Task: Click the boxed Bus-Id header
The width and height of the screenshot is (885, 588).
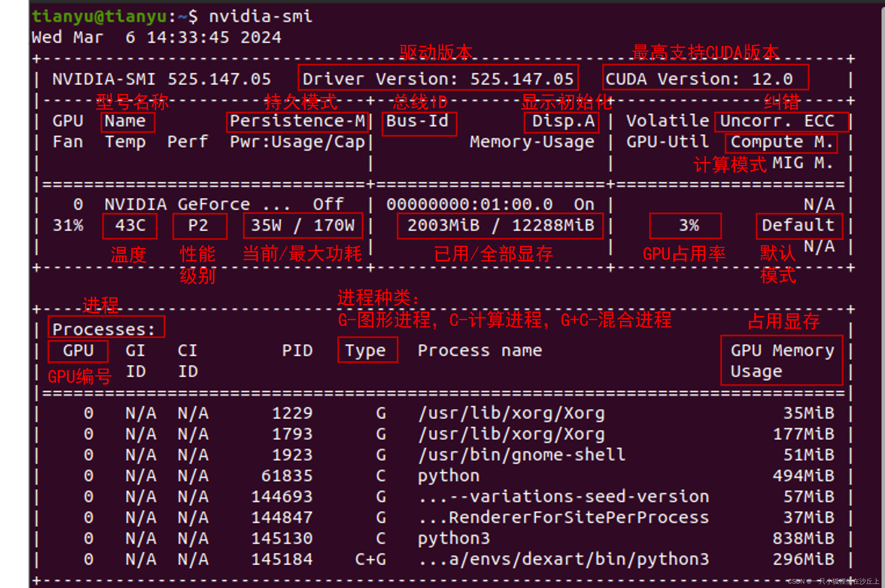Action: [x=419, y=123]
